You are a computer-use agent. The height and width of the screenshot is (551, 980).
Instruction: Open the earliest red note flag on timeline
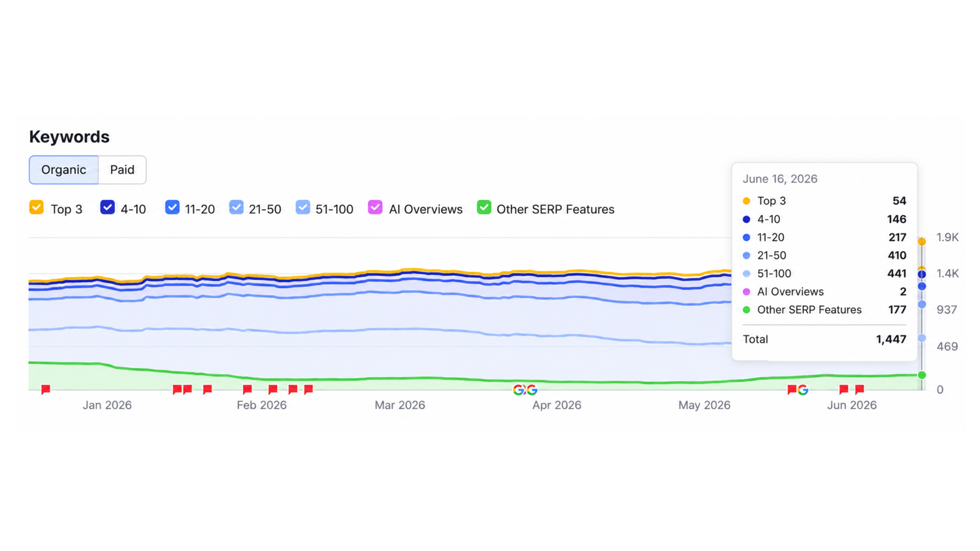pos(46,390)
